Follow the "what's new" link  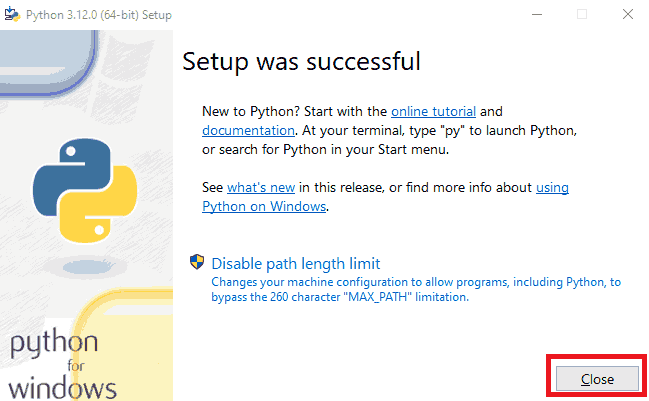pyautogui.click(x=261, y=187)
